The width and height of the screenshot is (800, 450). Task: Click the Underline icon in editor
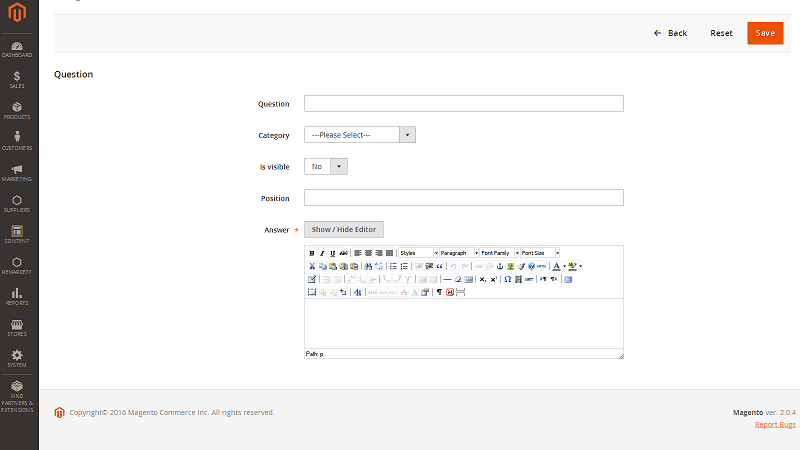click(x=333, y=253)
